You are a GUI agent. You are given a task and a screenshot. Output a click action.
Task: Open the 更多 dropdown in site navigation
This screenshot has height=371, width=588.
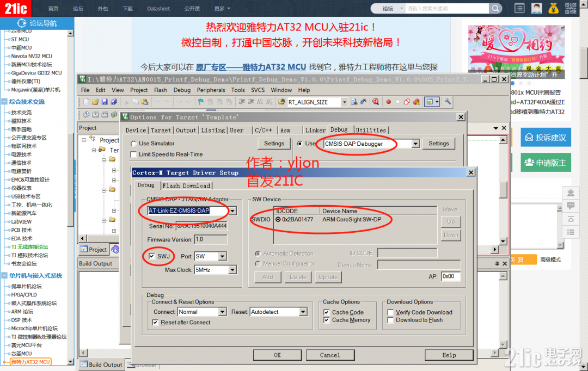222,8
